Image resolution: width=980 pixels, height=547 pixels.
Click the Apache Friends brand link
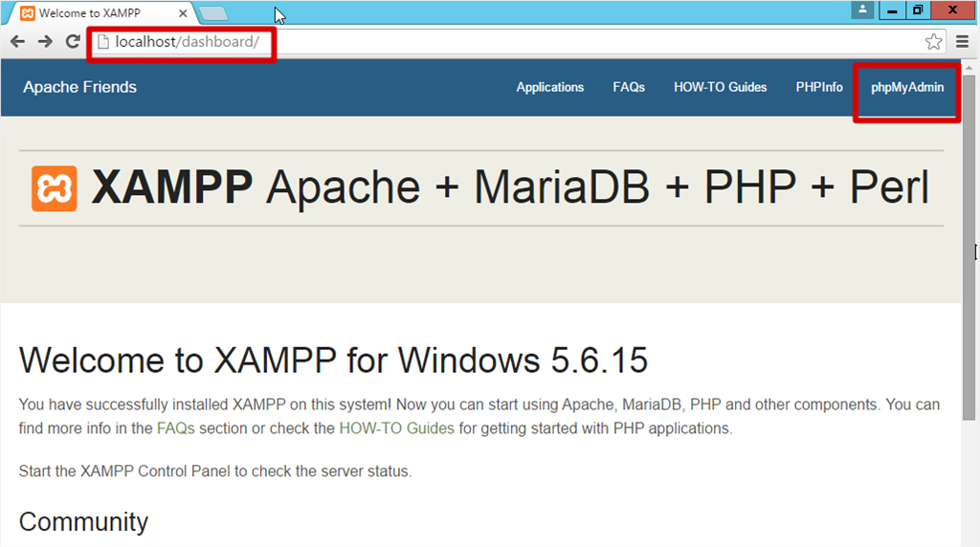point(79,87)
